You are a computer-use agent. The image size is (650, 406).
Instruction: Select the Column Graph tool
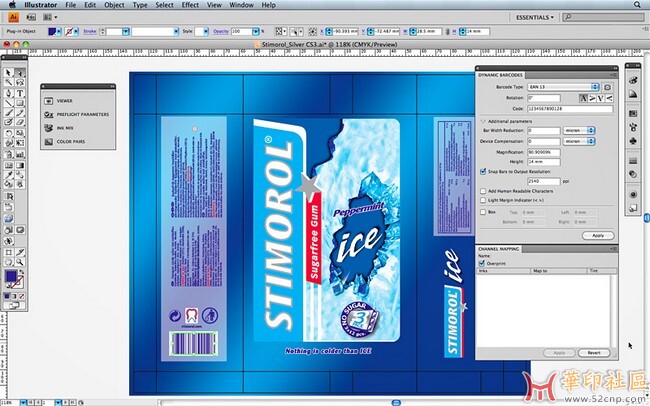click(19, 154)
